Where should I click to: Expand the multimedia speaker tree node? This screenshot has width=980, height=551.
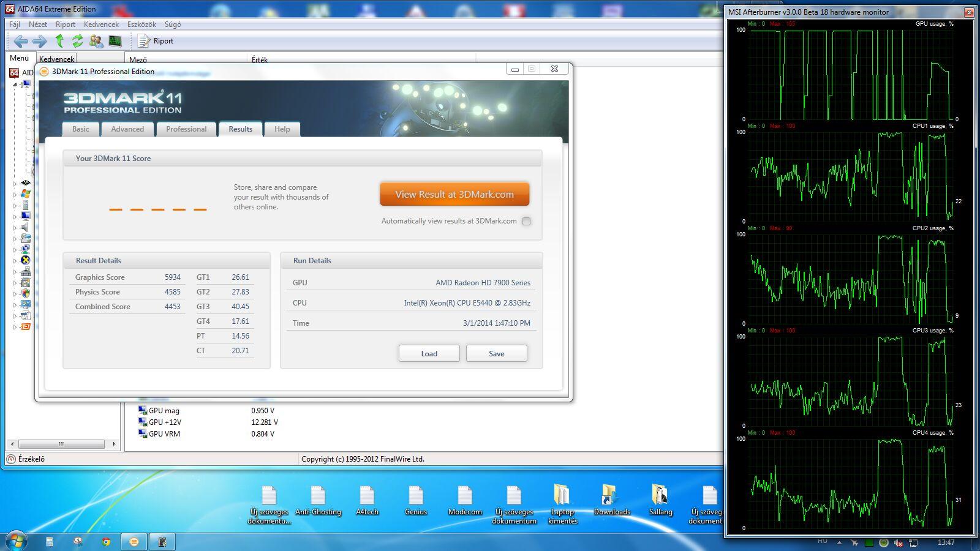coord(15,227)
